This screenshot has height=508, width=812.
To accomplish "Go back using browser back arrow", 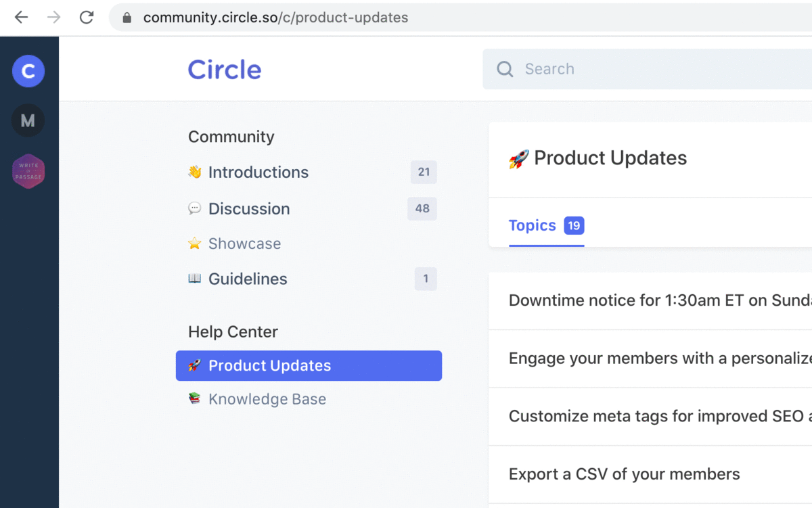I will (22, 18).
